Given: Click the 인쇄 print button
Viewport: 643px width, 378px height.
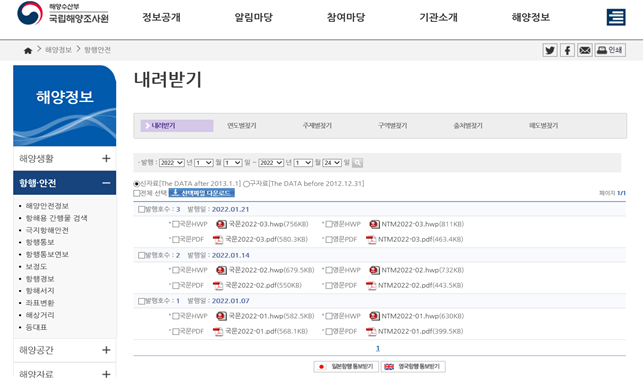Looking at the screenshot, I should click(610, 50).
